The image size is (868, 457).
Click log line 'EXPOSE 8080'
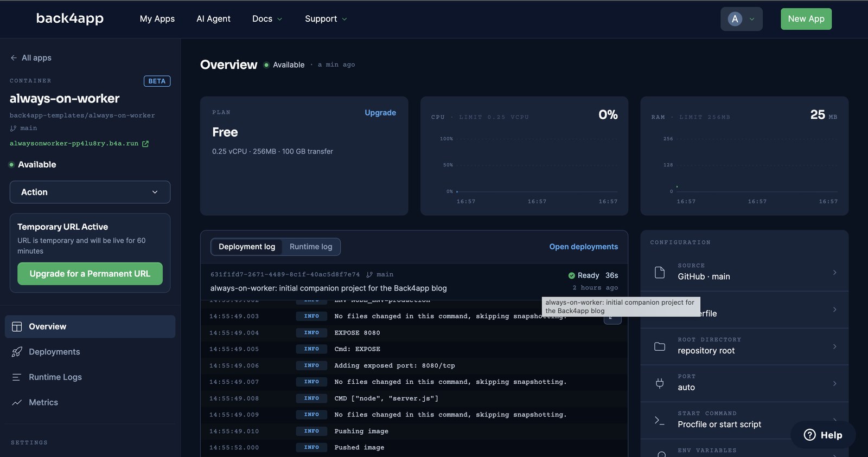coord(357,333)
